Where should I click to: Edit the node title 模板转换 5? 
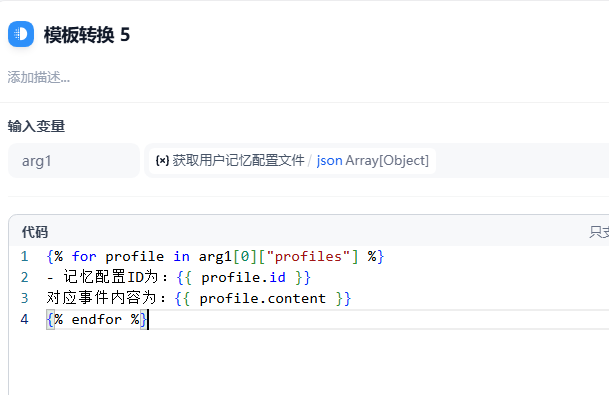(87, 35)
